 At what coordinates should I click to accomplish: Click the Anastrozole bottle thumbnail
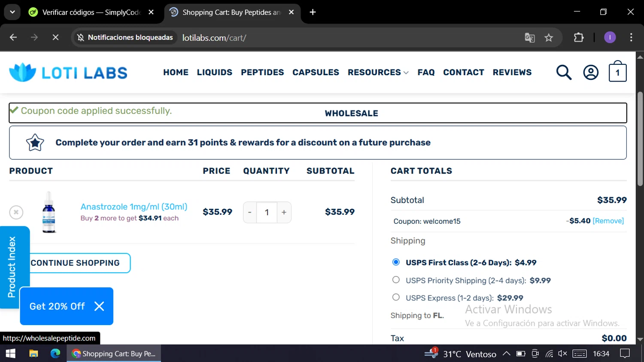[x=49, y=212]
